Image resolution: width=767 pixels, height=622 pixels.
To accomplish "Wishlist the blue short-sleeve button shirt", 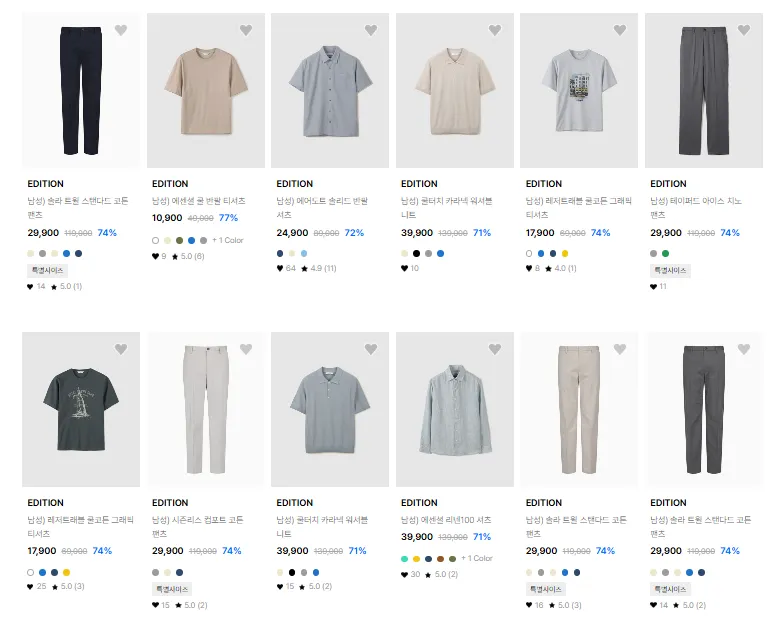I will [371, 30].
